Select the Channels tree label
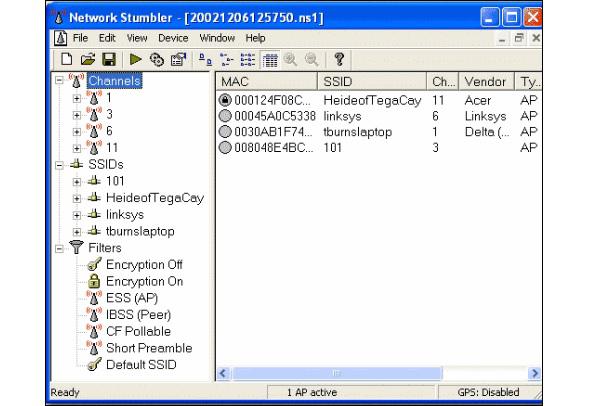This screenshot has width=600, height=406. (x=114, y=81)
